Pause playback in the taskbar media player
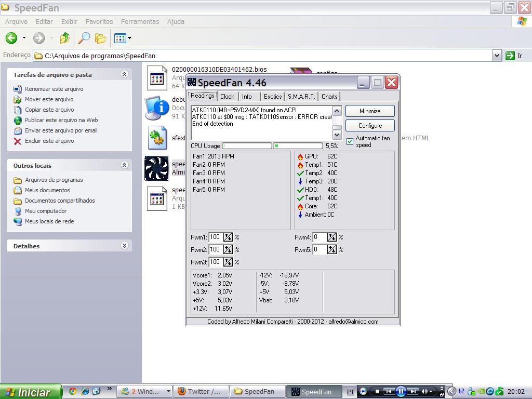532x399 pixels. click(401, 392)
